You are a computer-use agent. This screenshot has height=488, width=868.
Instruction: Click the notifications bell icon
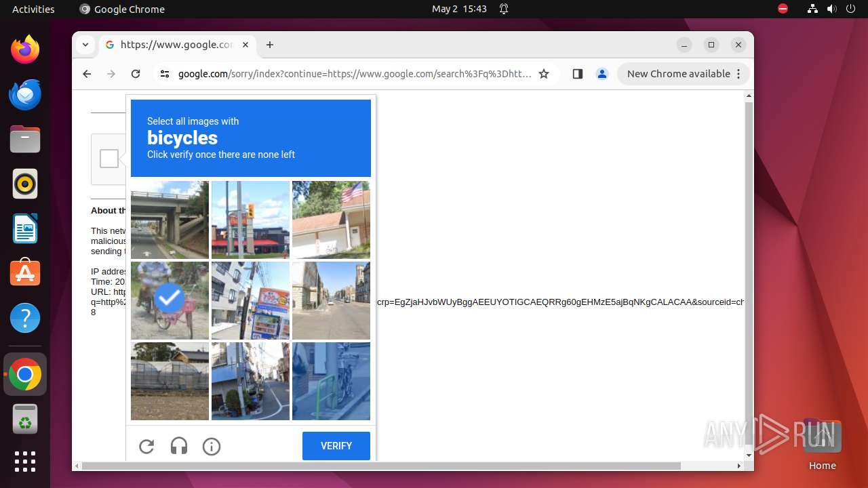[x=504, y=9]
